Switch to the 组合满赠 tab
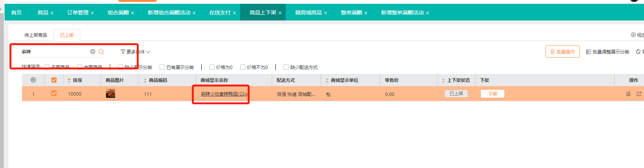Viewport: 644px width, 168px height. (118, 13)
